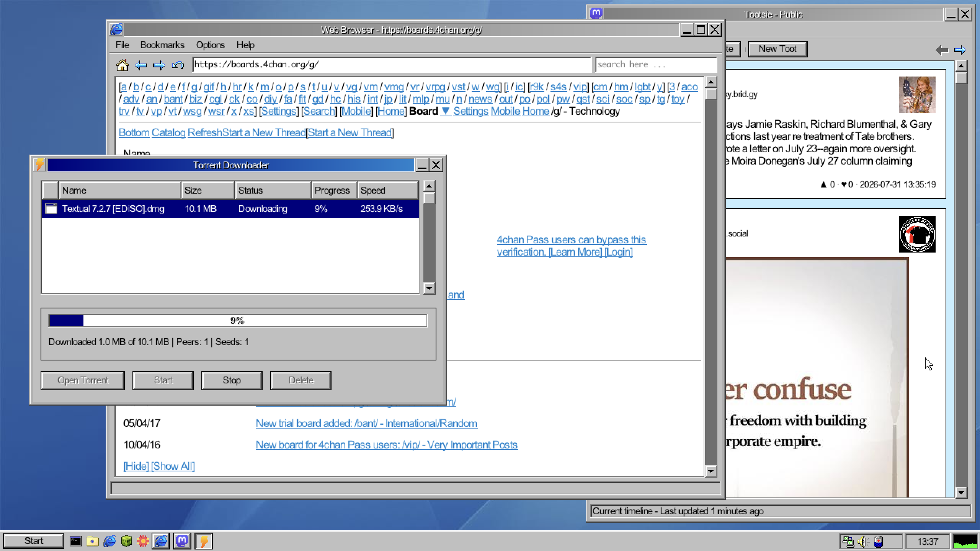The height and width of the screenshot is (551, 980).
Task: Open the /bant/ trial board announcement link
Action: 366,424
